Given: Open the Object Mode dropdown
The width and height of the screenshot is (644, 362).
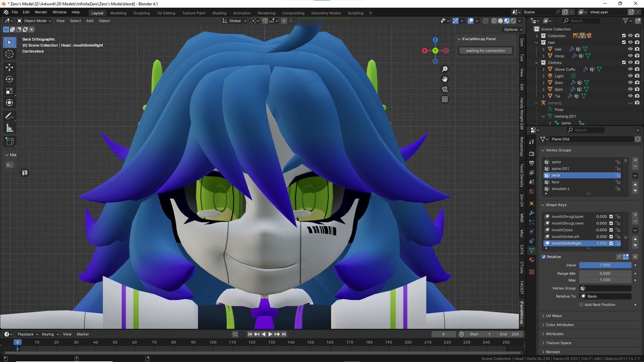Looking at the screenshot, I should [x=34, y=21].
